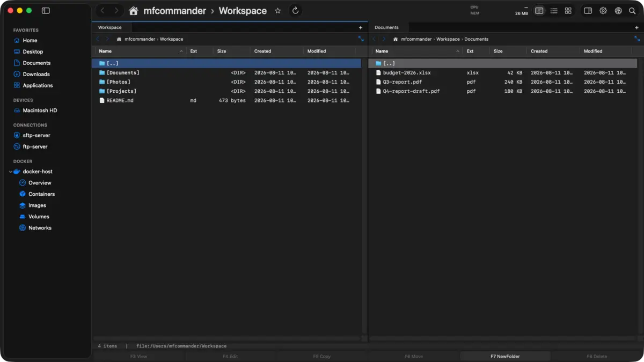Toggle the dual-pane layout icon
The width and height of the screenshot is (644, 362).
(588, 11)
